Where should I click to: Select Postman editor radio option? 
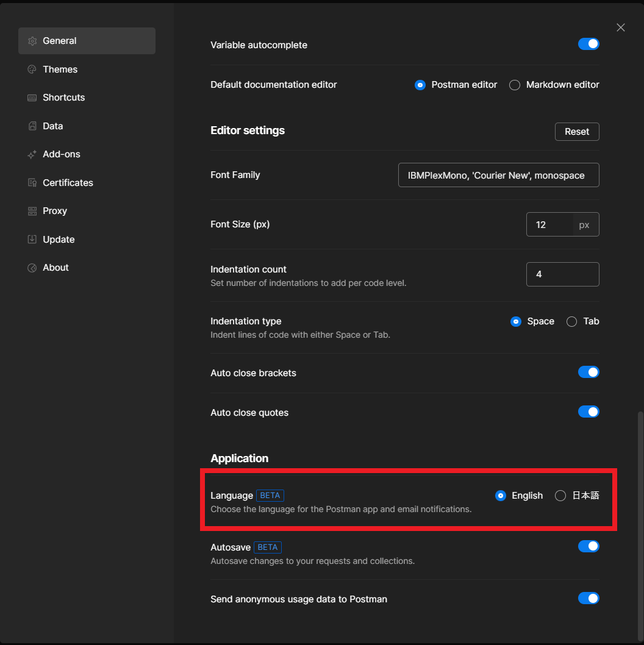click(420, 85)
